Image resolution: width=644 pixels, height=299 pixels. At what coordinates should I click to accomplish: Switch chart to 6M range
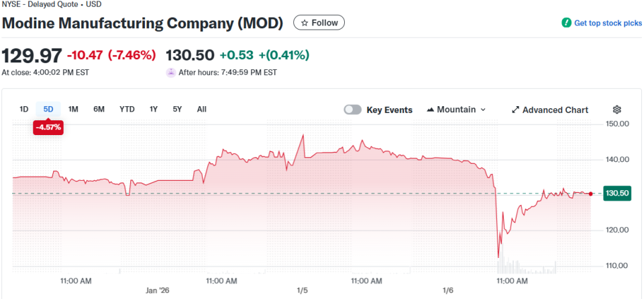click(99, 109)
